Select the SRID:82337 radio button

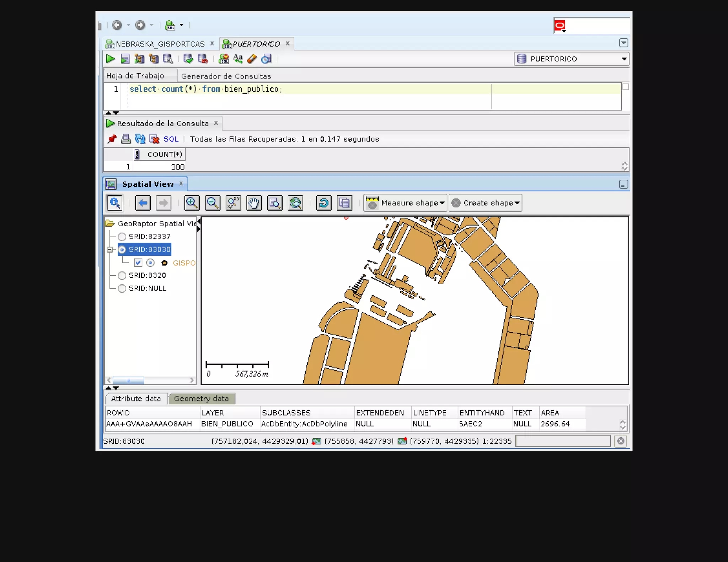point(122,237)
